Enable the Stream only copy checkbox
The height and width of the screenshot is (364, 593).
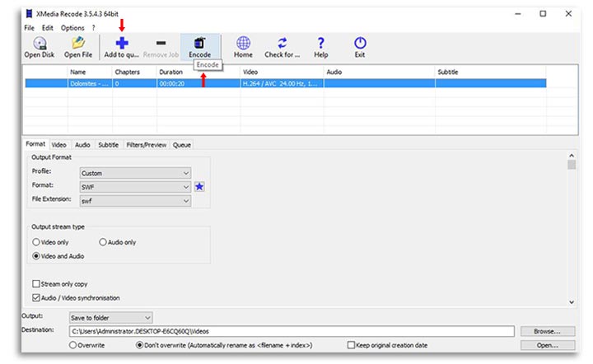pos(36,283)
